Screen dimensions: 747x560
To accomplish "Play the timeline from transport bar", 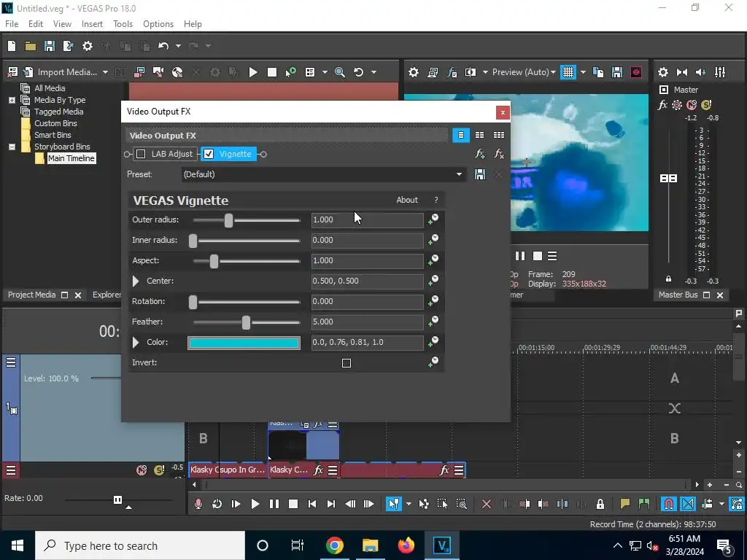I will click(255, 504).
